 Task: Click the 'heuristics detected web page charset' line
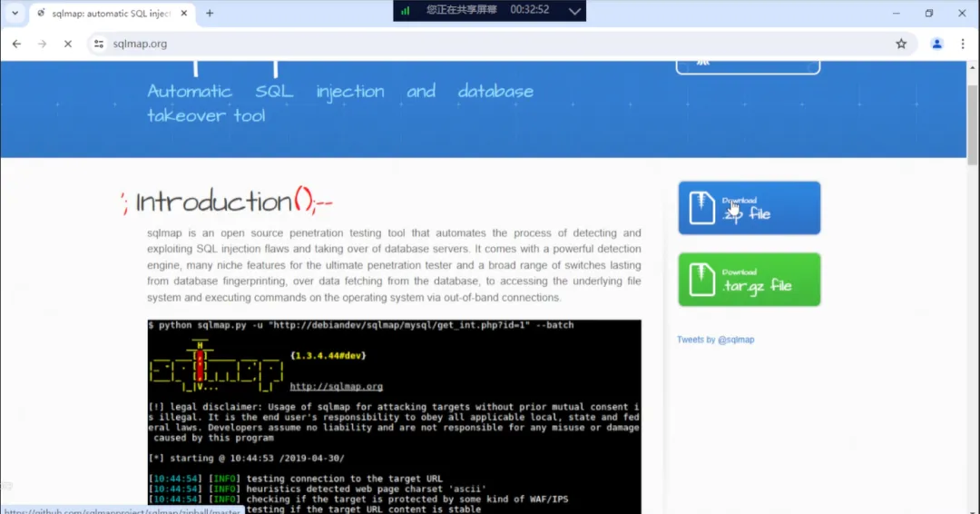tap(317, 489)
